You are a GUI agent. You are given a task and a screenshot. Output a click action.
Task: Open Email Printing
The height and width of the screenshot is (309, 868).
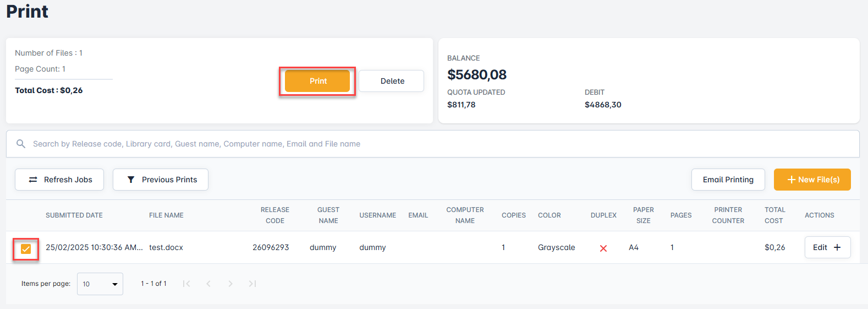click(728, 180)
